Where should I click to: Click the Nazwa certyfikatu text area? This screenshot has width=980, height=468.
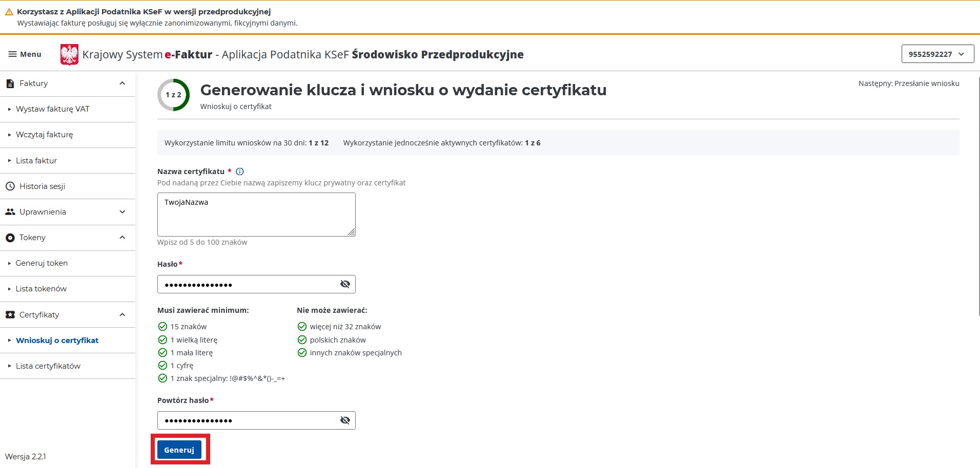(256, 215)
